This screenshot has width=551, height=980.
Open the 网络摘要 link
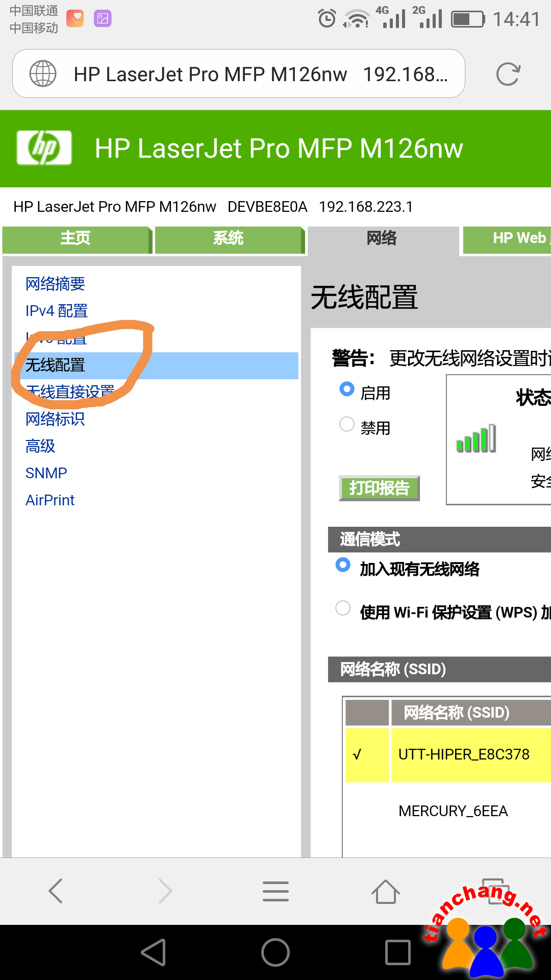point(55,284)
